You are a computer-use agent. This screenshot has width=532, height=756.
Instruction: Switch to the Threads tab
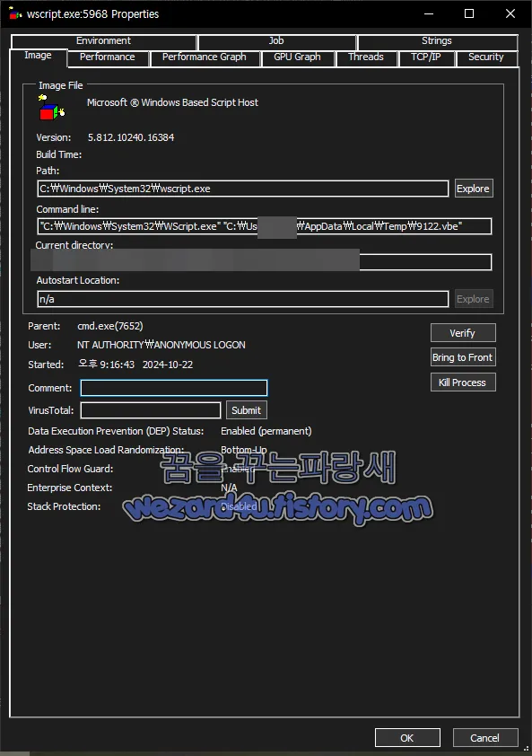pyautogui.click(x=366, y=57)
